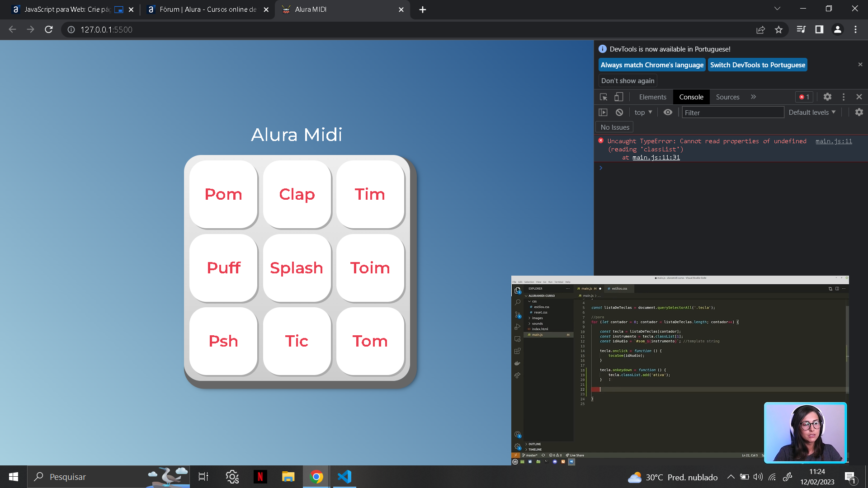Play the Tim key
868x488 pixels.
click(x=370, y=194)
